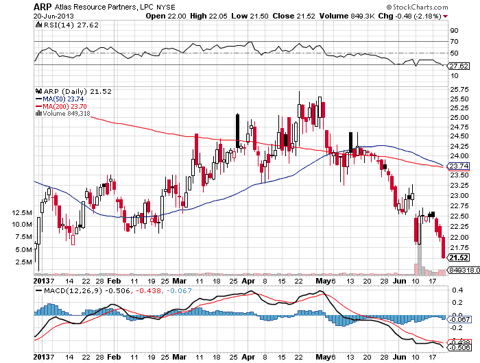Click the RSI(14) 27.62 legend label

70,25
